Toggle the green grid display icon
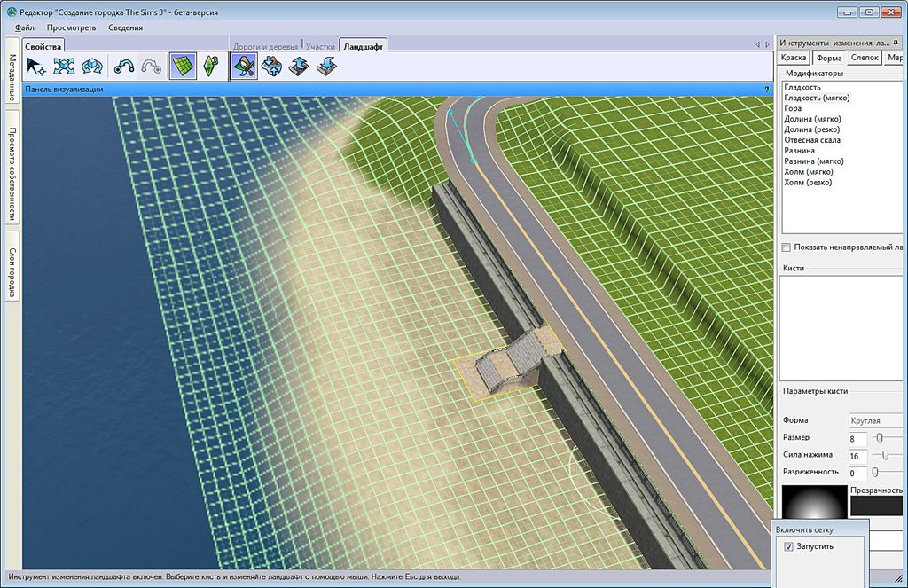 pos(184,66)
